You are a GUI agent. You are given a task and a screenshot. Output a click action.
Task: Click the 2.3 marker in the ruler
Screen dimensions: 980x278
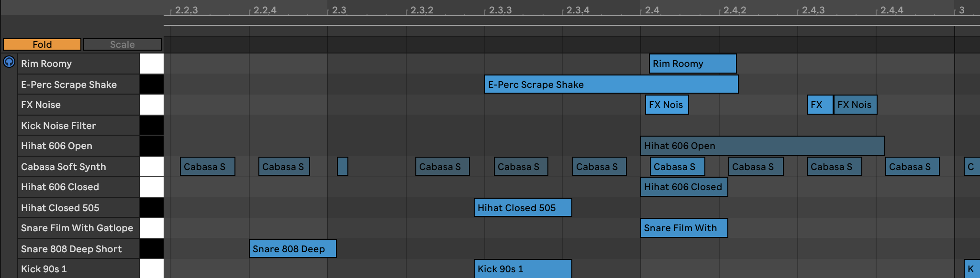(x=339, y=10)
